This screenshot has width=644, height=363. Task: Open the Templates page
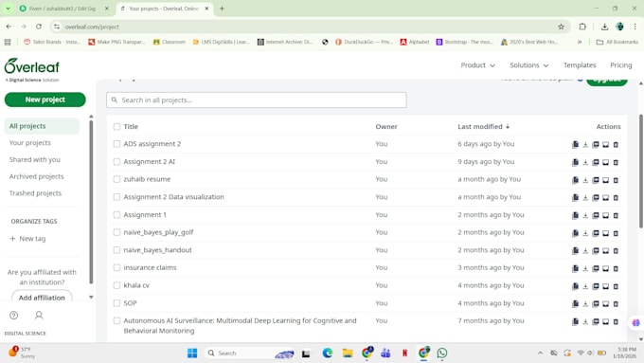[x=580, y=65]
